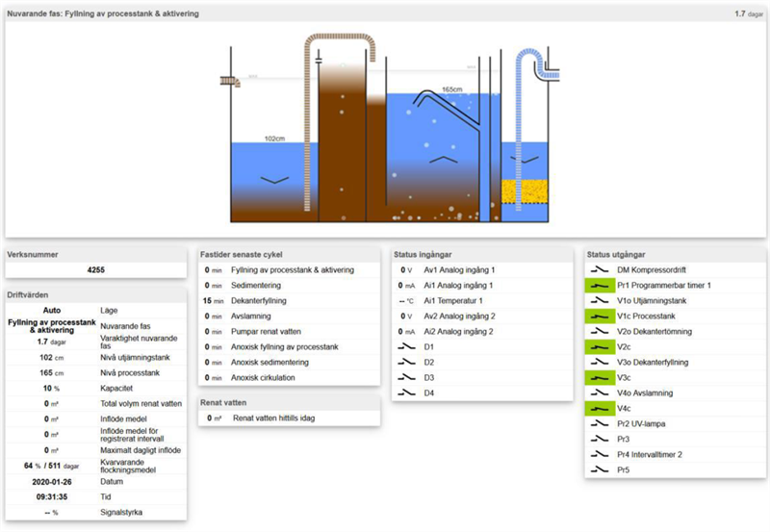Select the green V1c Processtank status icon
The height and width of the screenshot is (532, 770).
(x=598, y=316)
